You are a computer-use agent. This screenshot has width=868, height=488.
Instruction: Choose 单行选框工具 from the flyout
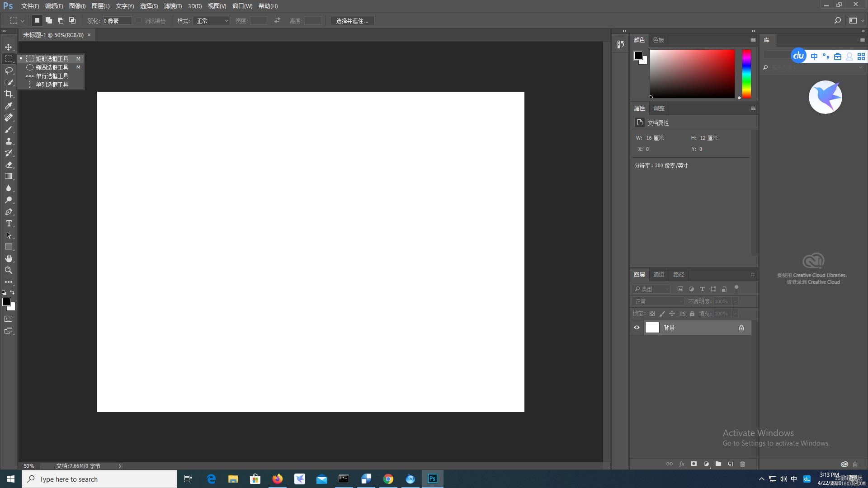pos(52,76)
